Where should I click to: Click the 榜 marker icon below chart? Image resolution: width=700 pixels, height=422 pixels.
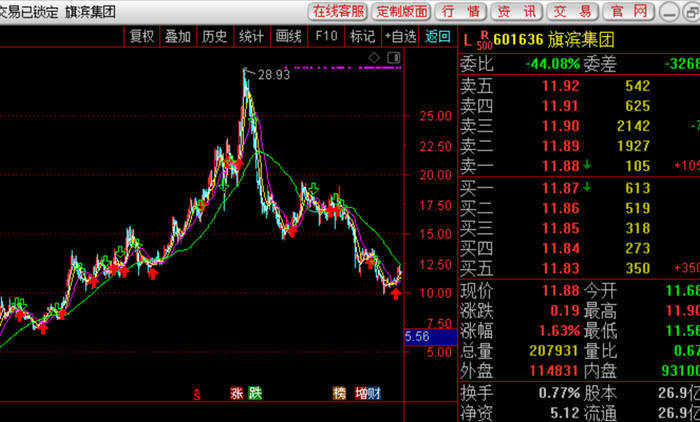tap(340, 394)
